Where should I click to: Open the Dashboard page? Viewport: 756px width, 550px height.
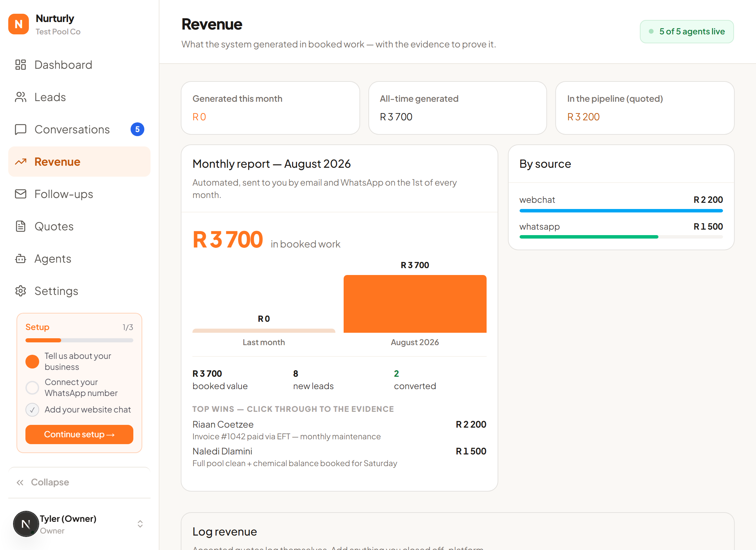[79, 65]
